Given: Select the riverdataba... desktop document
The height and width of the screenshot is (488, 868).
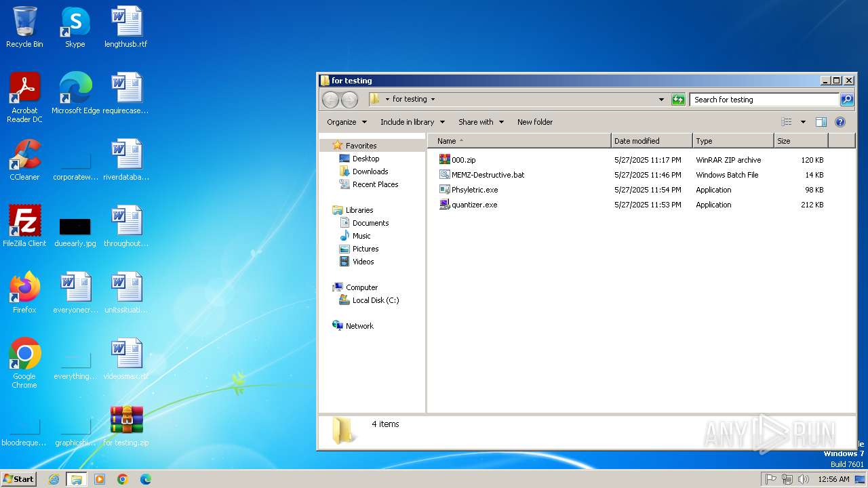Looking at the screenshot, I should point(126,161).
